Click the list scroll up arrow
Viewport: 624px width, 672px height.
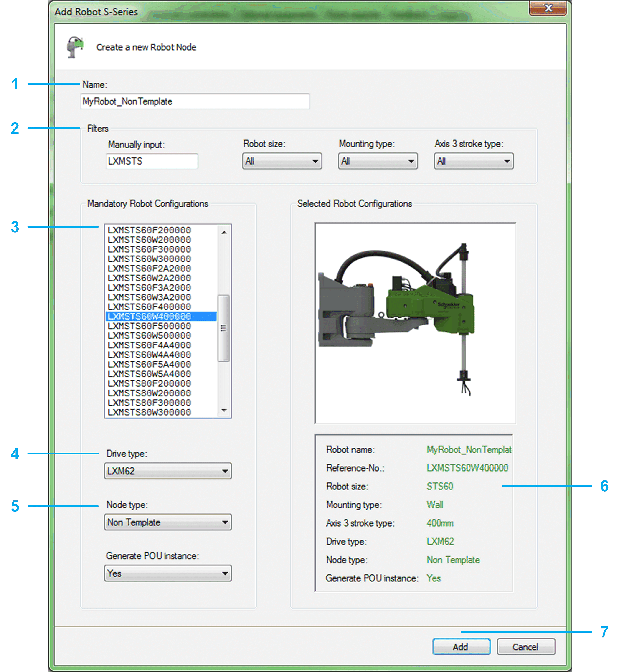224,232
